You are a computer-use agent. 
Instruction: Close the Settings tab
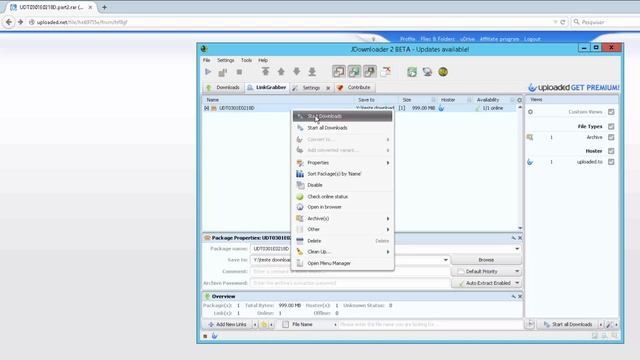[x=328, y=88]
